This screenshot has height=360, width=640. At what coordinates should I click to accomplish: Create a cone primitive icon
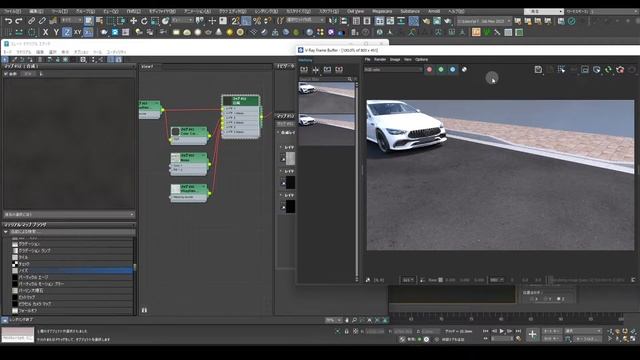point(219,32)
